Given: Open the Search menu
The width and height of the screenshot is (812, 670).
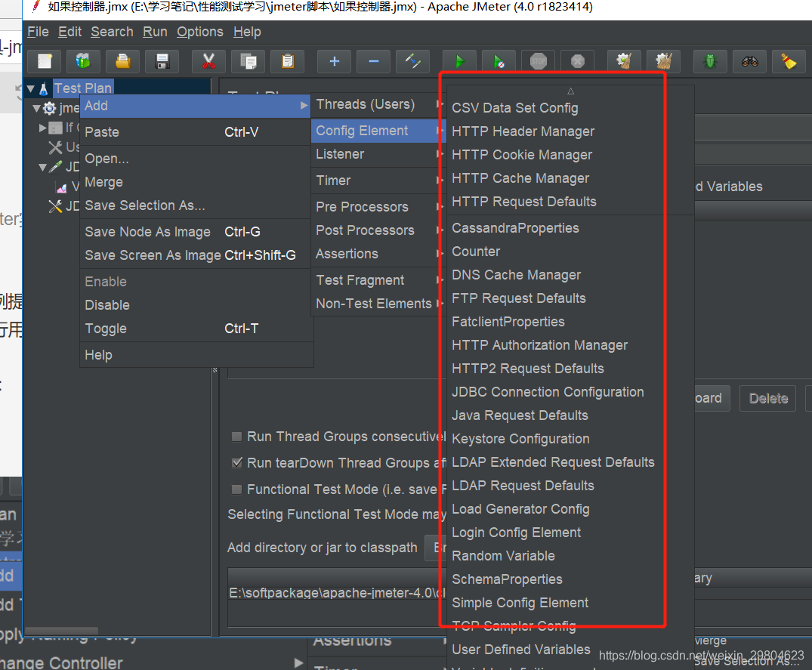Looking at the screenshot, I should pyautogui.click(x=112, y=32).
